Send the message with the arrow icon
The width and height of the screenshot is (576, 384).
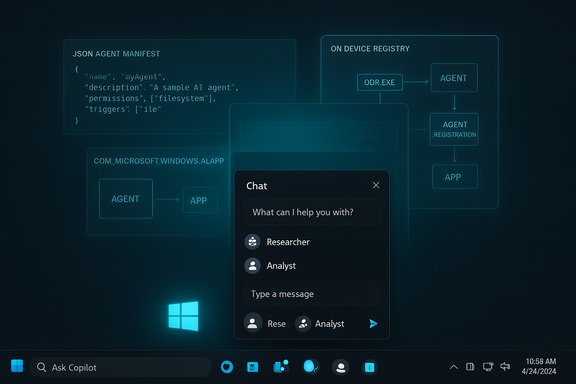(x=373, y=323)
